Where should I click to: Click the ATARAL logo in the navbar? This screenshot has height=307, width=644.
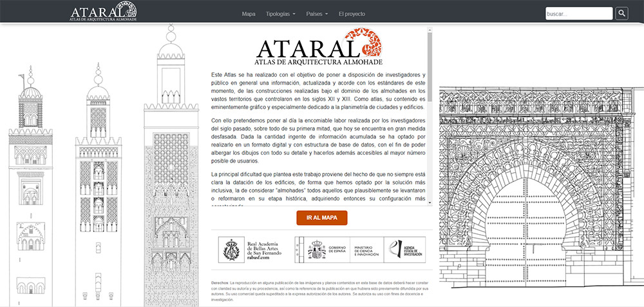point(104,11)
